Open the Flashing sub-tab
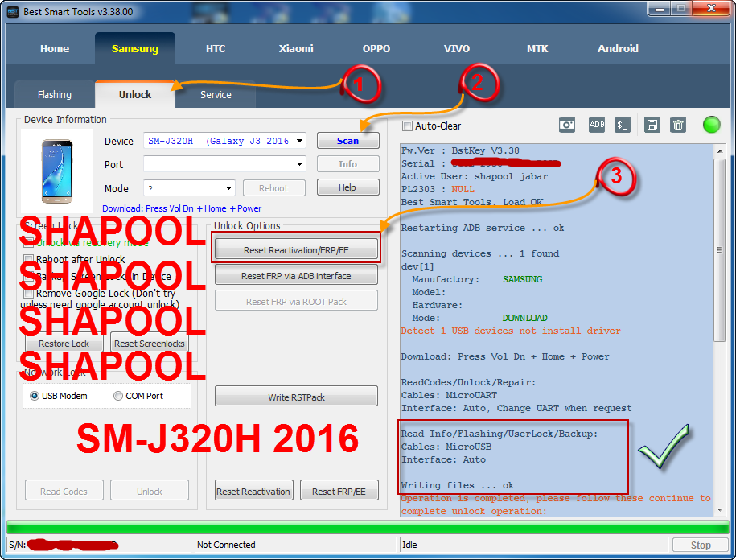Image resolution: width=736 pixels, height=560 pixels. coord(55,94)
